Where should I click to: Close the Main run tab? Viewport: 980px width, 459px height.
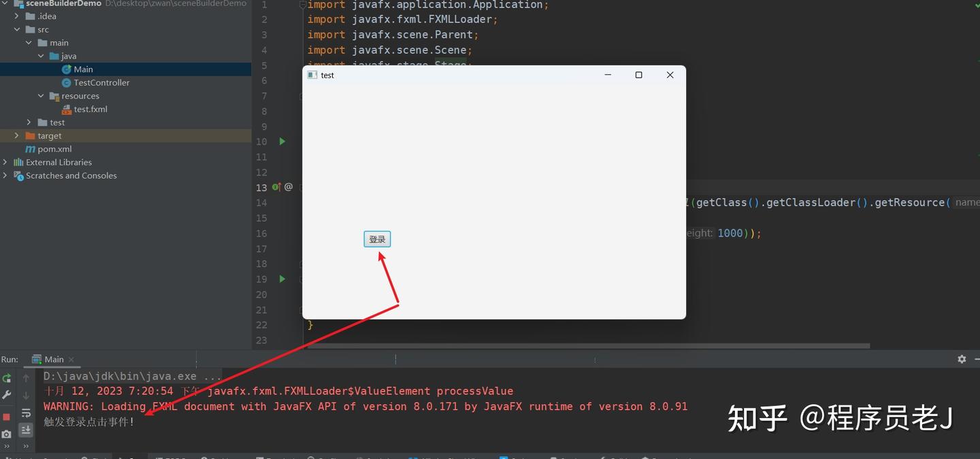pyautogui.click(x=71, y=360)
